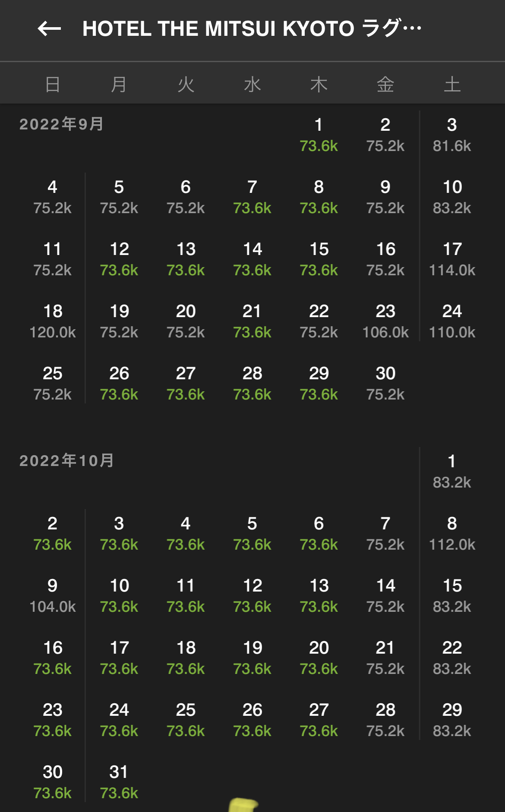Screen dimensions: 505x812
Task: Select September 30 priced 75.2k
Action: coord(385,384)
